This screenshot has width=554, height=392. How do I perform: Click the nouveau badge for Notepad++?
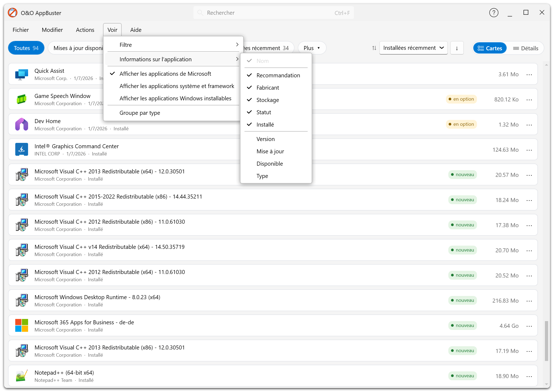click(x=463, y=376)
